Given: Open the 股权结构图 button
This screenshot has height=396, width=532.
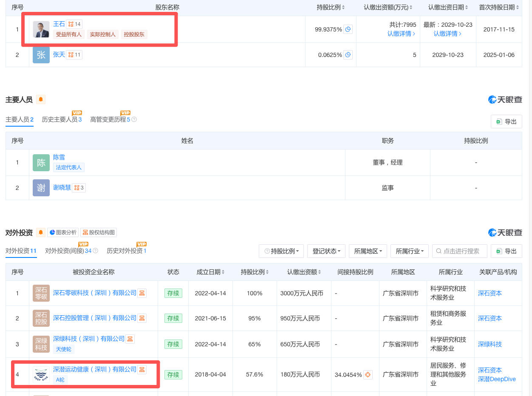Looking at the screenshot, I should tap(99, 232).
